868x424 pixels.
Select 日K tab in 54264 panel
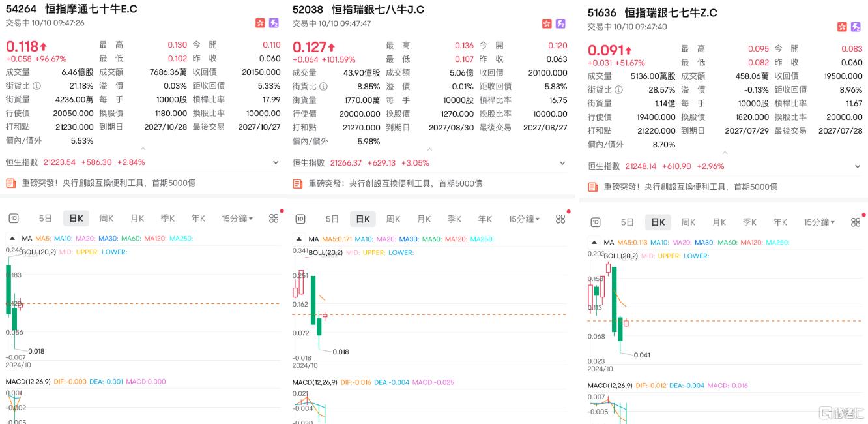click(x=76, y=219)
